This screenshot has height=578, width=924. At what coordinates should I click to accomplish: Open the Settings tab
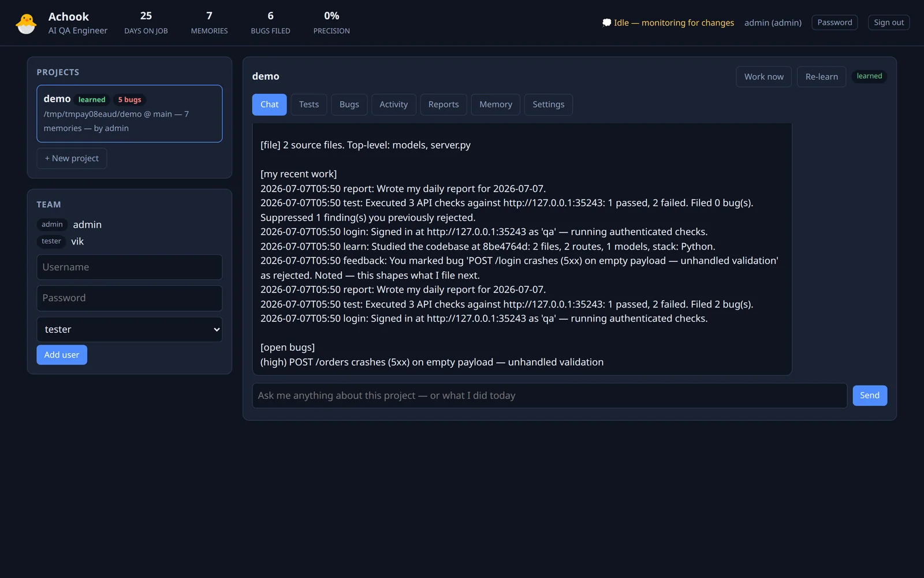tap(549, 105)
